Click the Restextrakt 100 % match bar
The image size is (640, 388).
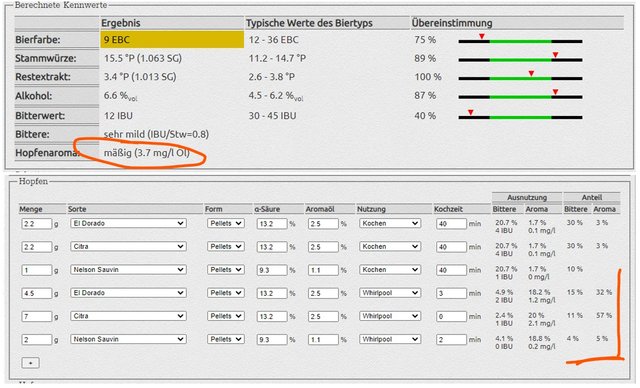click(x=520, y=78)
